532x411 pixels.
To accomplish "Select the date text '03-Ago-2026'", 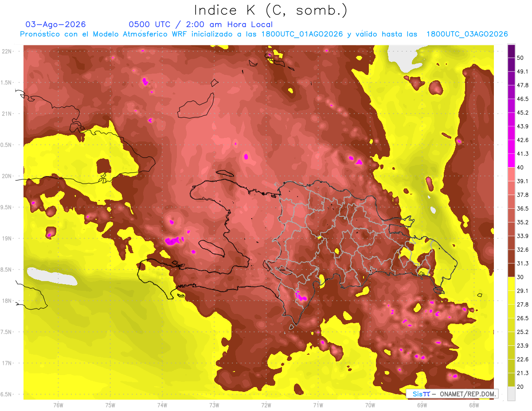I will (56, 24).
